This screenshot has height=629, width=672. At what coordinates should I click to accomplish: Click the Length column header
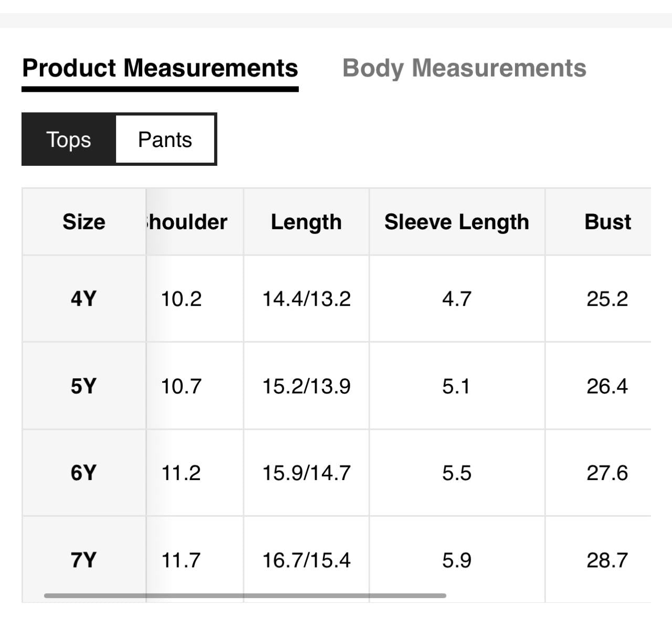click(306, 222)
